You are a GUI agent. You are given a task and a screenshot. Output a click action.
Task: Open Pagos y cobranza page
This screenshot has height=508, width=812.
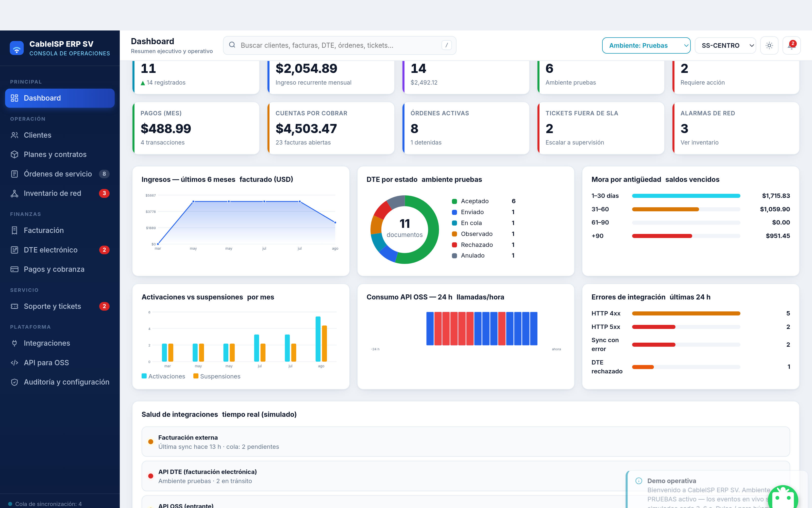(60, 269)
